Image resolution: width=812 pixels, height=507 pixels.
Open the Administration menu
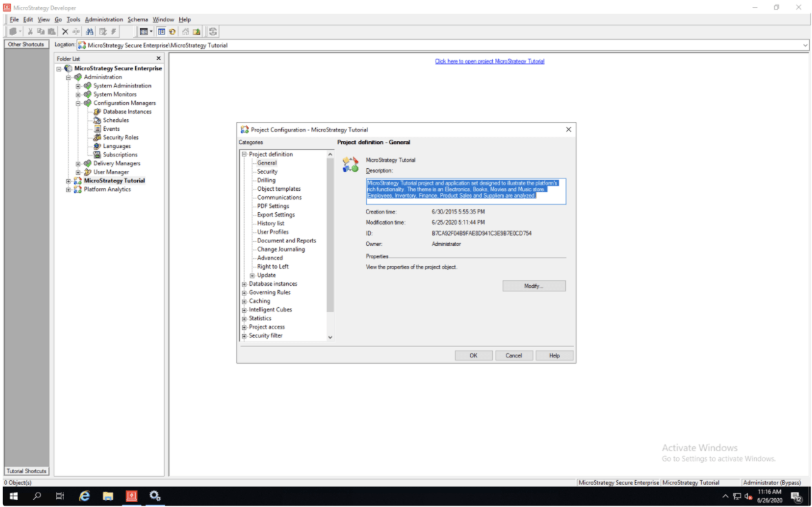103,19
